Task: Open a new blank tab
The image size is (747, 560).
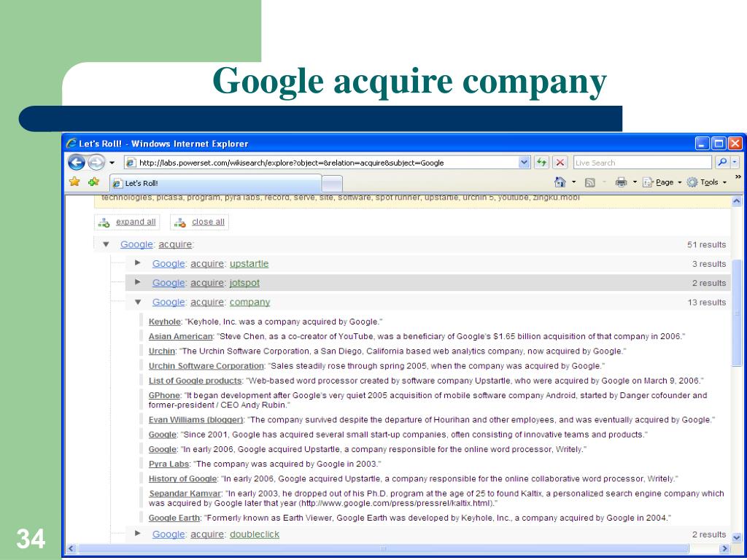Action: pyautogui.click(x=333, y=184)
